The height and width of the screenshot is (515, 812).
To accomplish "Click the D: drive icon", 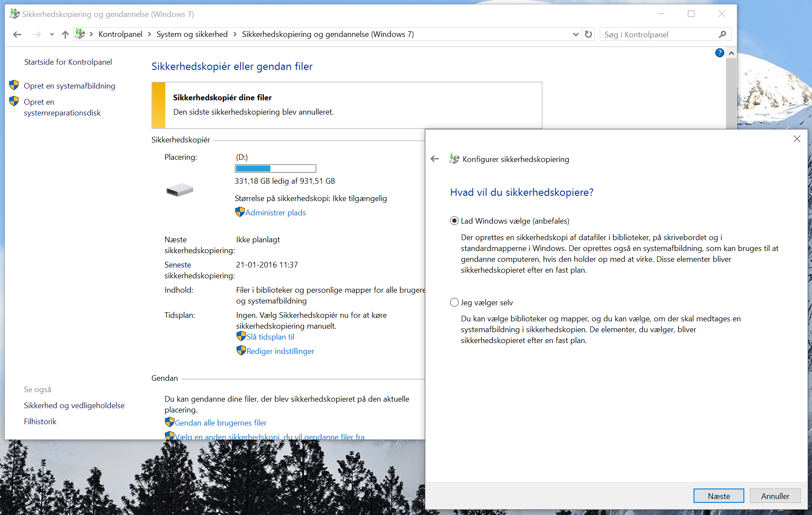I will point(180,190).
